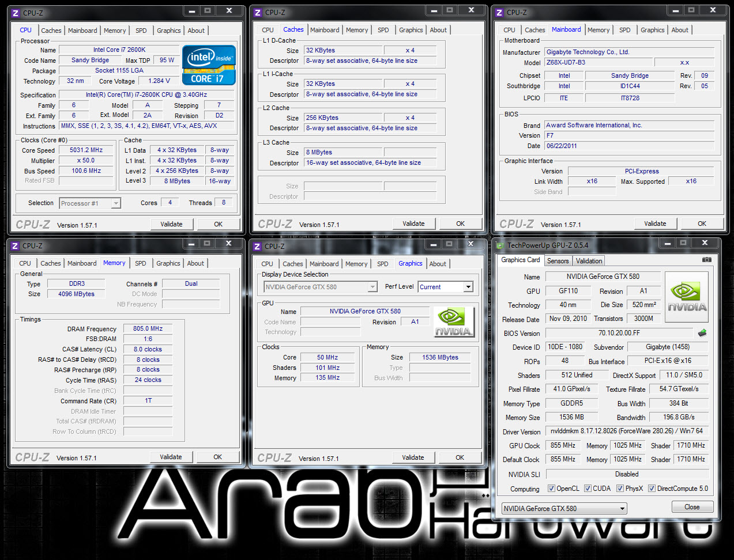Screen dimensions: 734x560
Task: Click the Intel Core i7 inside logo
Action: 209,65
